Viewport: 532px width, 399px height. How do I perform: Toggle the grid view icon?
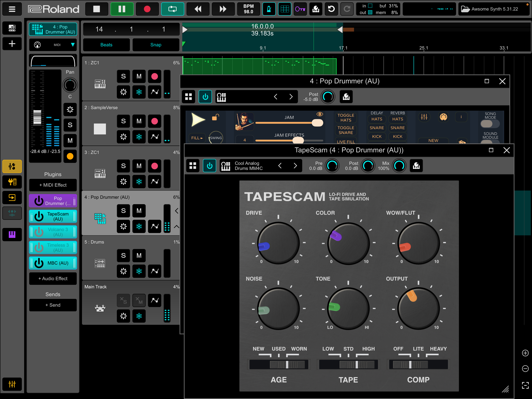pyautogui.click(x=284, y=9)
